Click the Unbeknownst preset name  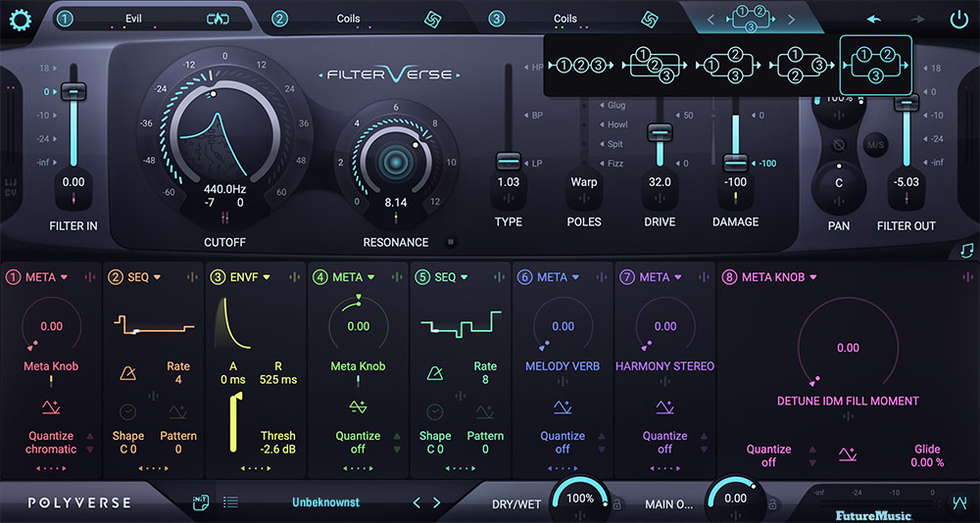pyautogui.click(x=325, y=501)
